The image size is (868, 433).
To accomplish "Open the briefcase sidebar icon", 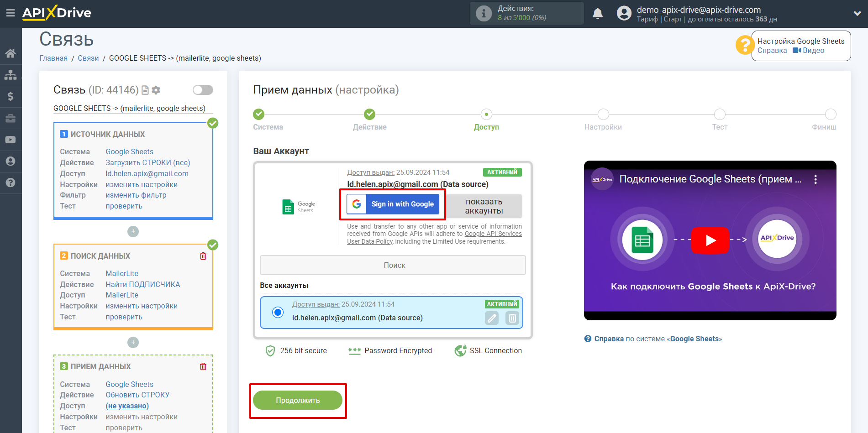I will [11, 118].
